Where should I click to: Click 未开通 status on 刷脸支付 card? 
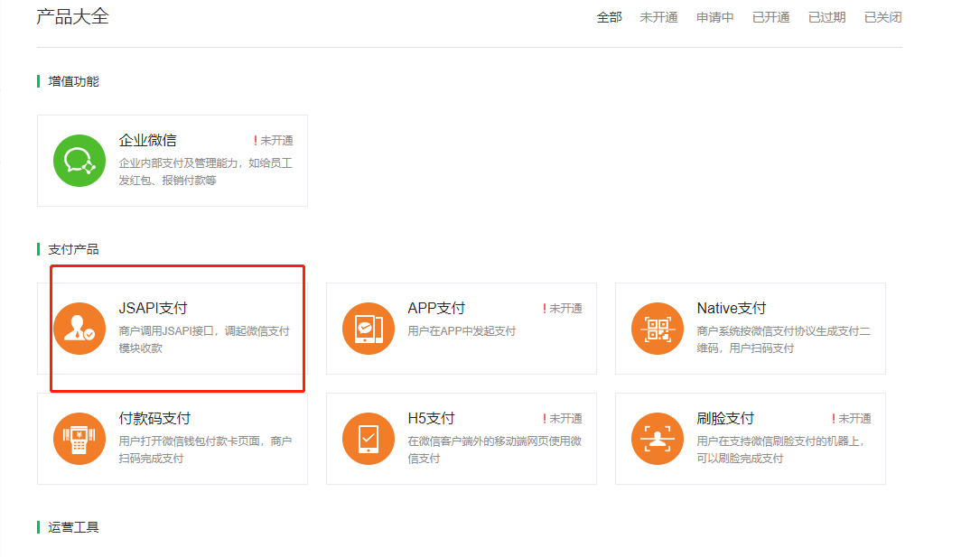click(851, 418)
